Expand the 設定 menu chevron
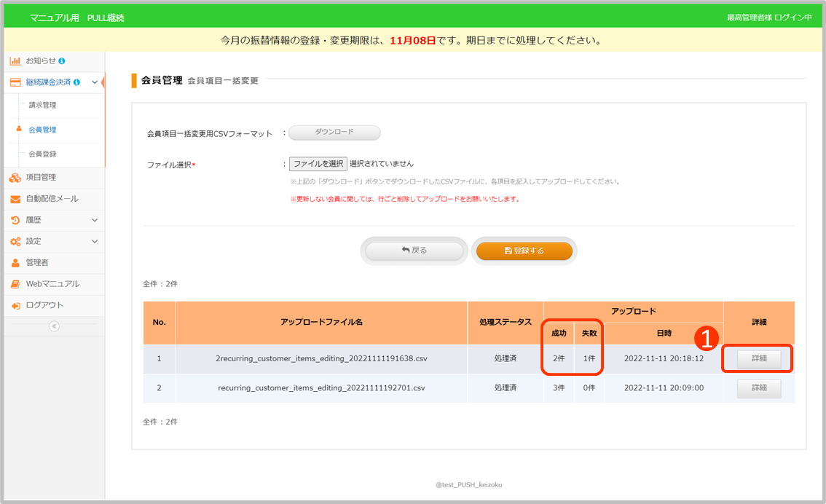 95,241
